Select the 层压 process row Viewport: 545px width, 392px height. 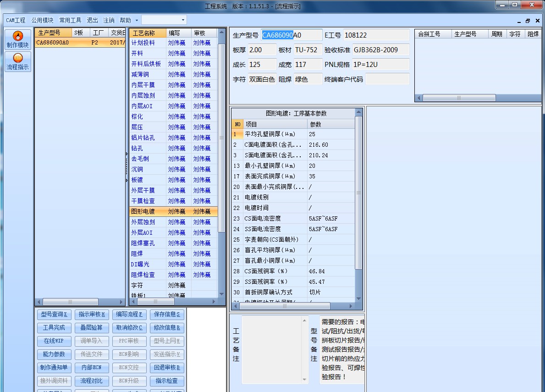pos(173,127)
